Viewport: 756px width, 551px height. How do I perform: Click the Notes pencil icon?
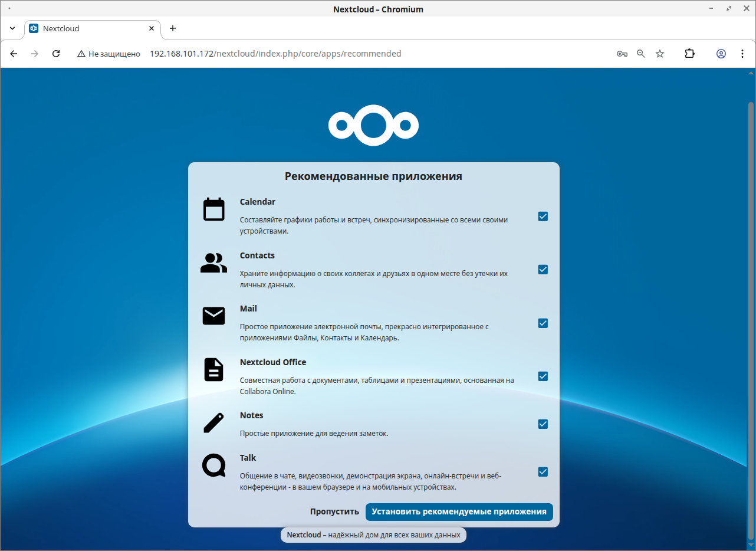pos(213,423)
